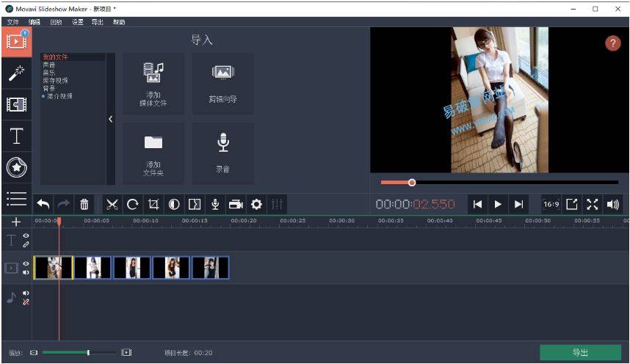Split clip using the scissors icon

tap(112, 205)
